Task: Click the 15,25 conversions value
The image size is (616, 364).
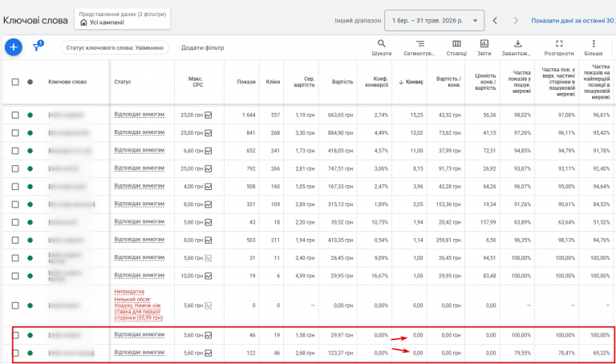Action: click(x=416, y=115)
